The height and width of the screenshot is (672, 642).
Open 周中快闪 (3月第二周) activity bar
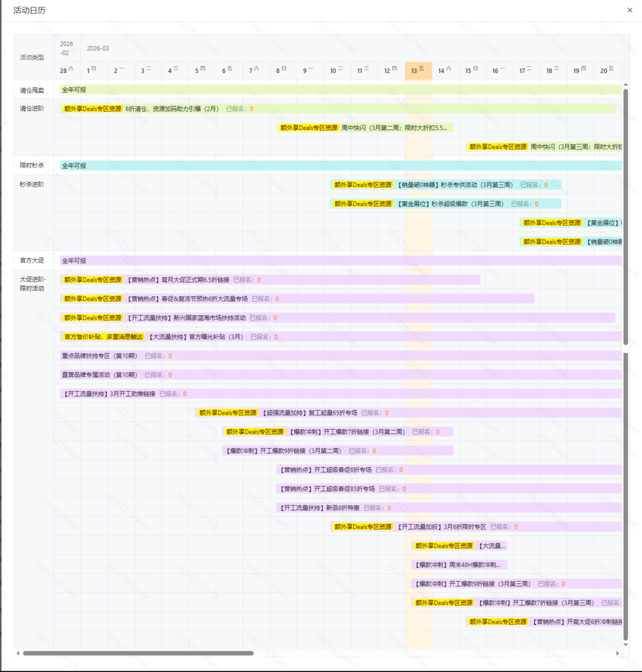[x=365, y=128]
